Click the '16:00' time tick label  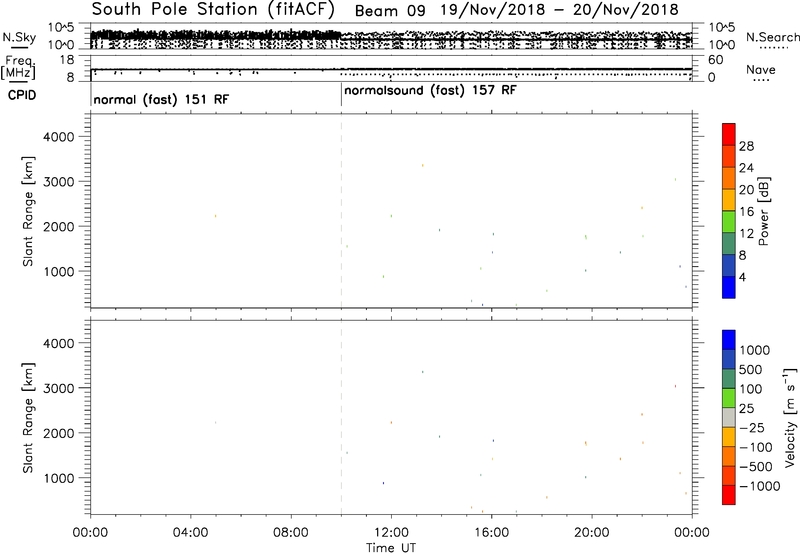492,533
